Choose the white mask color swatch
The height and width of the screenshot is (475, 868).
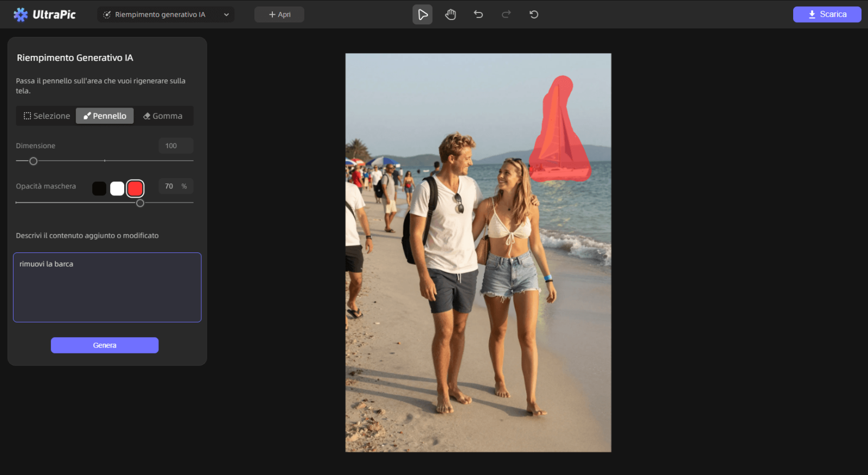tap(117, 188)
